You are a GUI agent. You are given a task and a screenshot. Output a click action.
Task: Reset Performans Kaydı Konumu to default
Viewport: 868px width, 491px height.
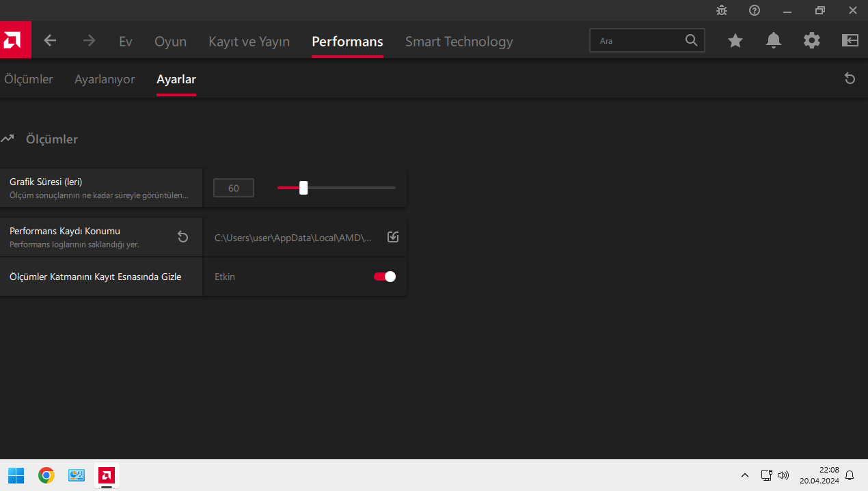(182, 237)
